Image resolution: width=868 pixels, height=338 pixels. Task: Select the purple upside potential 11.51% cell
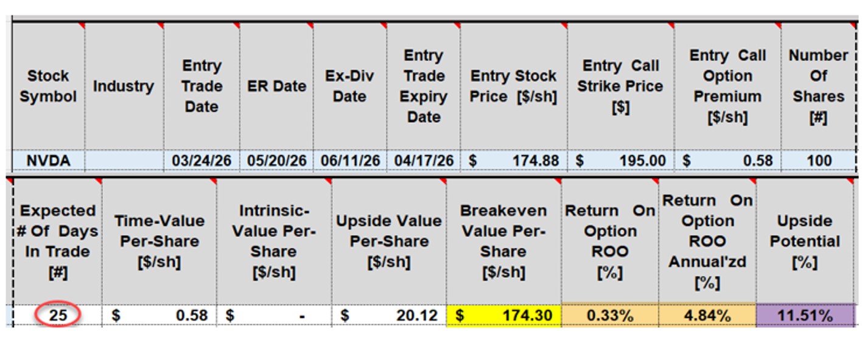[805, 316]
